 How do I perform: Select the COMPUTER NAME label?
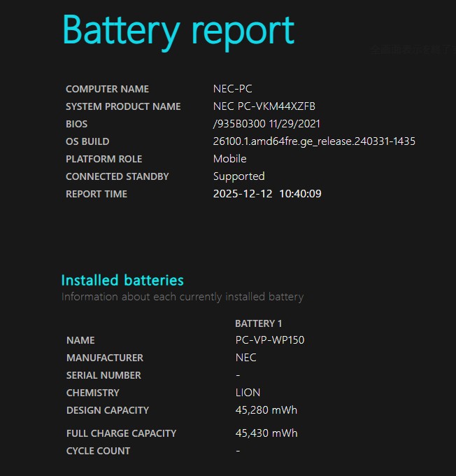coord(107,89)
